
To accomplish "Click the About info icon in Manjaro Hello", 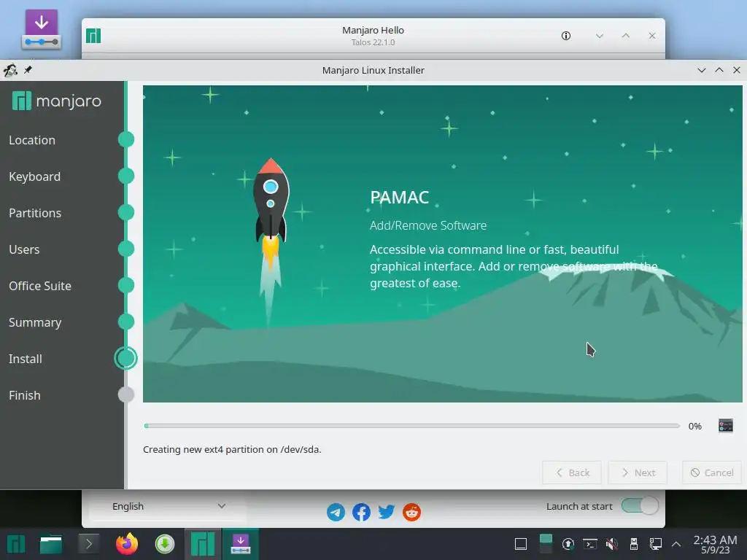I will [566, 36].
